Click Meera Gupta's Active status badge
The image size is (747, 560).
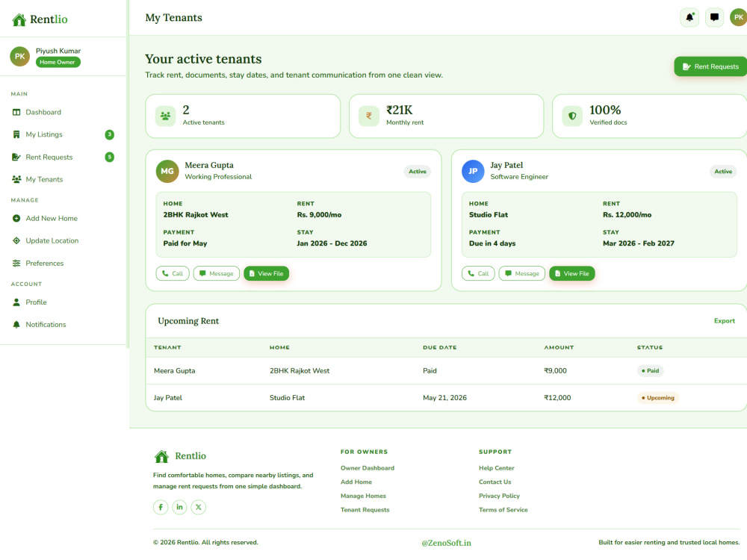pos(418,172)
